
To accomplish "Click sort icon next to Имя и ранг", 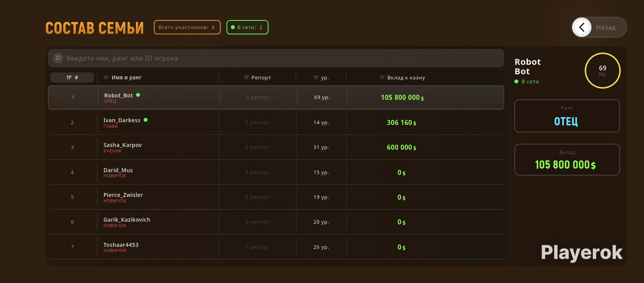I will tap(106, 77).
